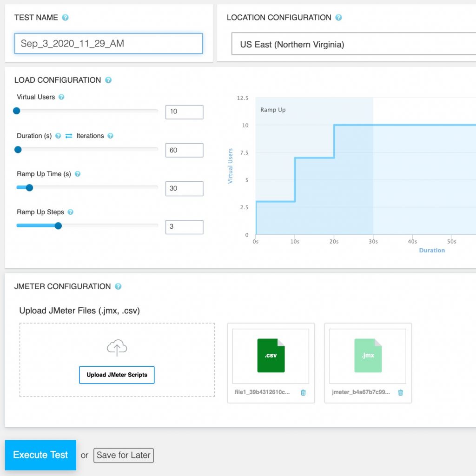The image size is (476, 476).
Task: Click the cloud upload icon in the dropzone
Action: pos(117,347)
